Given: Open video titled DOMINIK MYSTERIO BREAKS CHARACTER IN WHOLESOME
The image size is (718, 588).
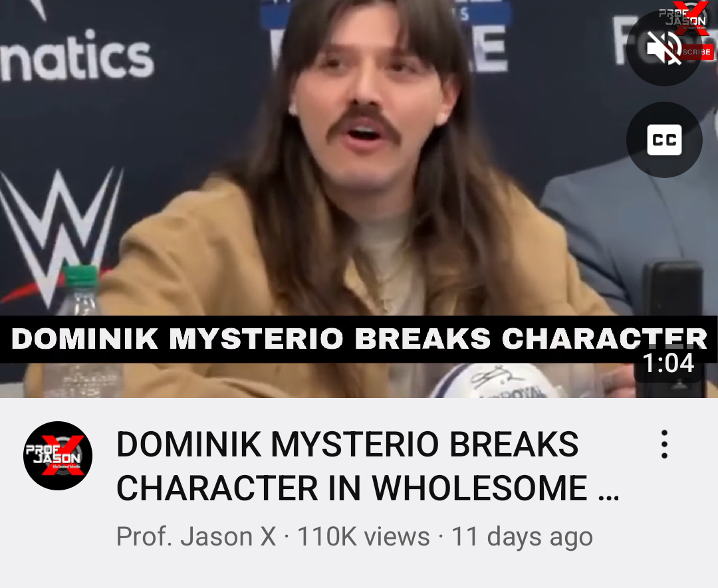Looking at the screenshot, I should (x=368, y=466).
